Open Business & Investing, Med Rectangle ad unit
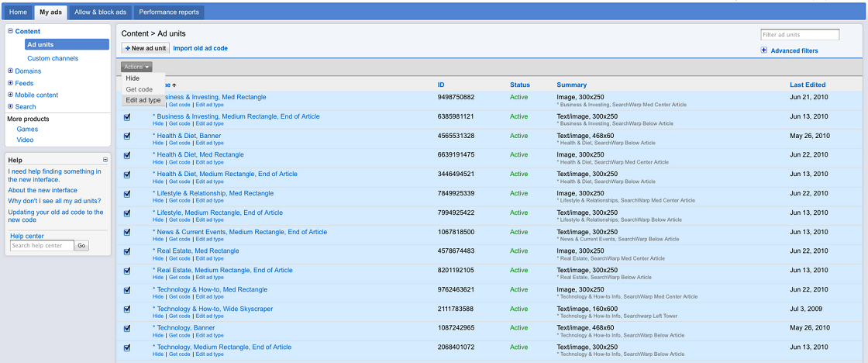The image size is (868, 363). [x=214, y=97]
